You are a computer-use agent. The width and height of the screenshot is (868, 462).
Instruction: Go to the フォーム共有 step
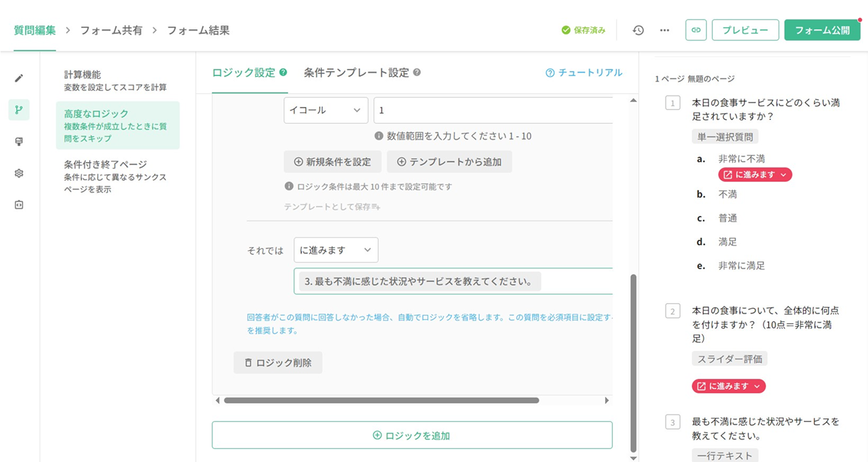point(111,30)
